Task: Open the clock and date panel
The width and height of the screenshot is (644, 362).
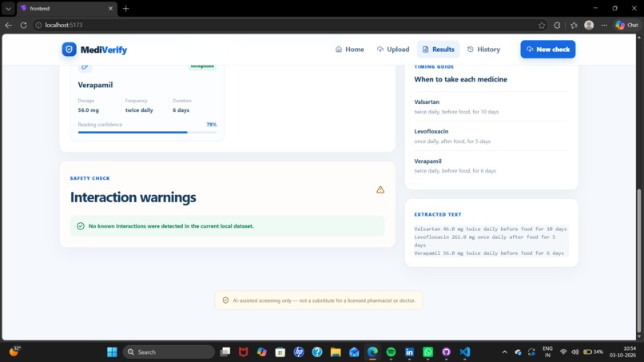Action: pos(622,352)
